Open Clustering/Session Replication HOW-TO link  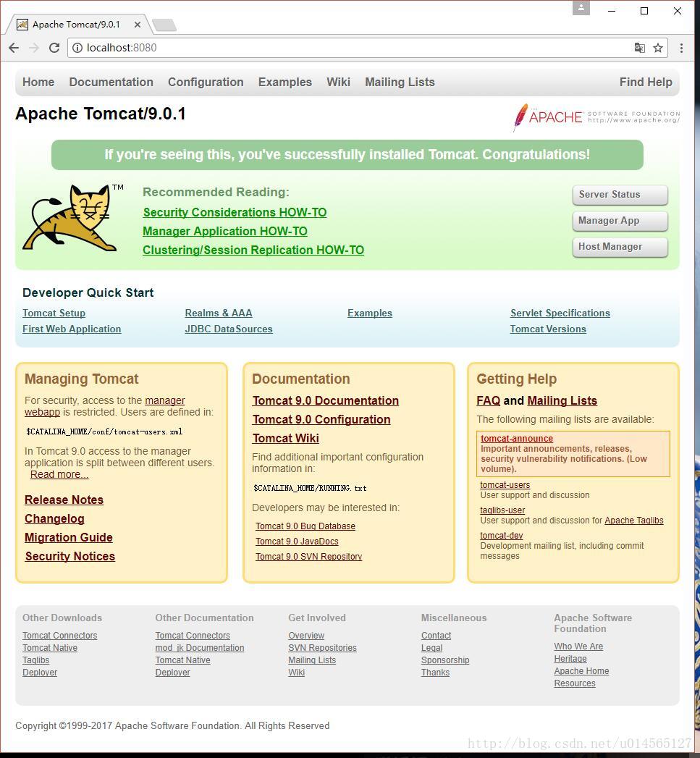253,250
